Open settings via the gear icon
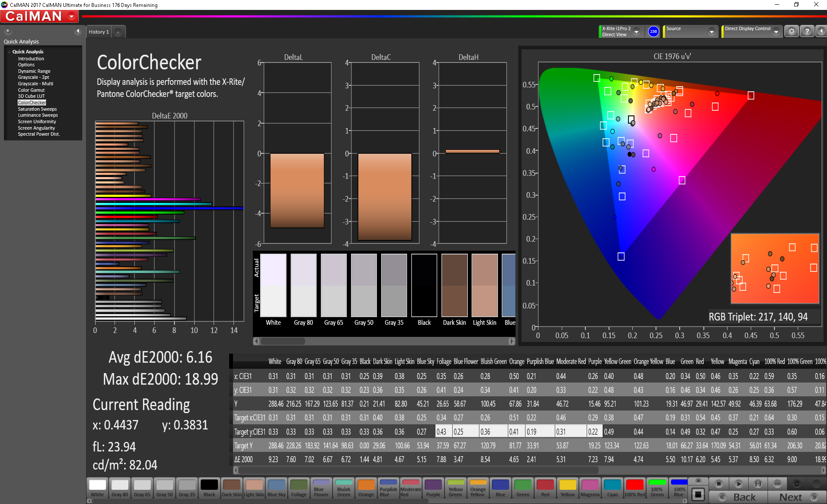The image size is (827, 504). [x=792, y=31]
